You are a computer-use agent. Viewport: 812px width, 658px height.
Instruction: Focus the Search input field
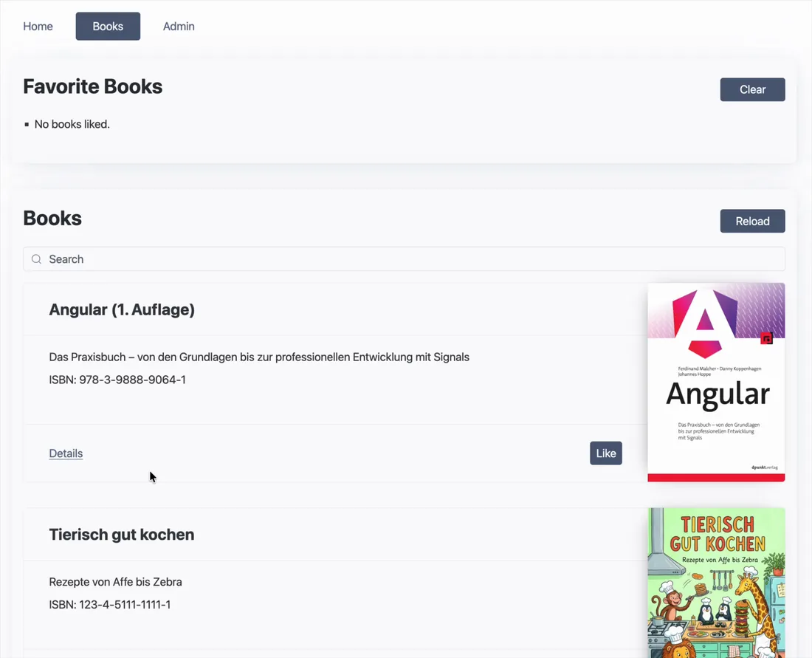coord(404,259)
